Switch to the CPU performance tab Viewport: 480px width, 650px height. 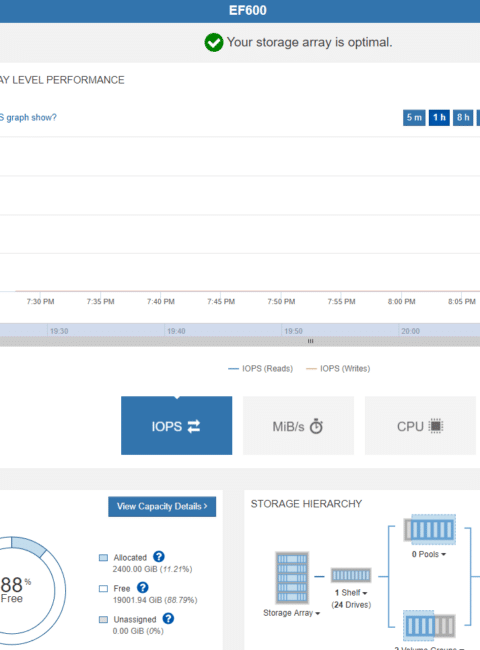420,425
